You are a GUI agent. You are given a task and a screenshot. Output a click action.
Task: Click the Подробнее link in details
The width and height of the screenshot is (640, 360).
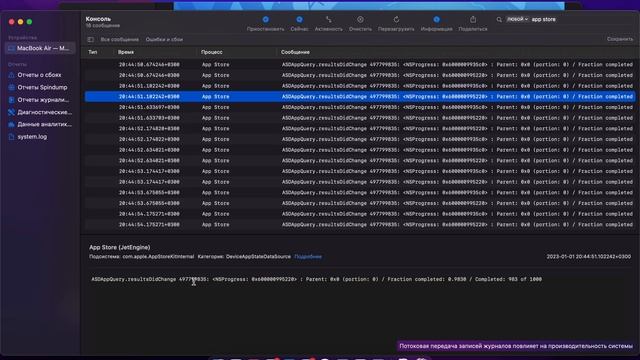[308, 257]
